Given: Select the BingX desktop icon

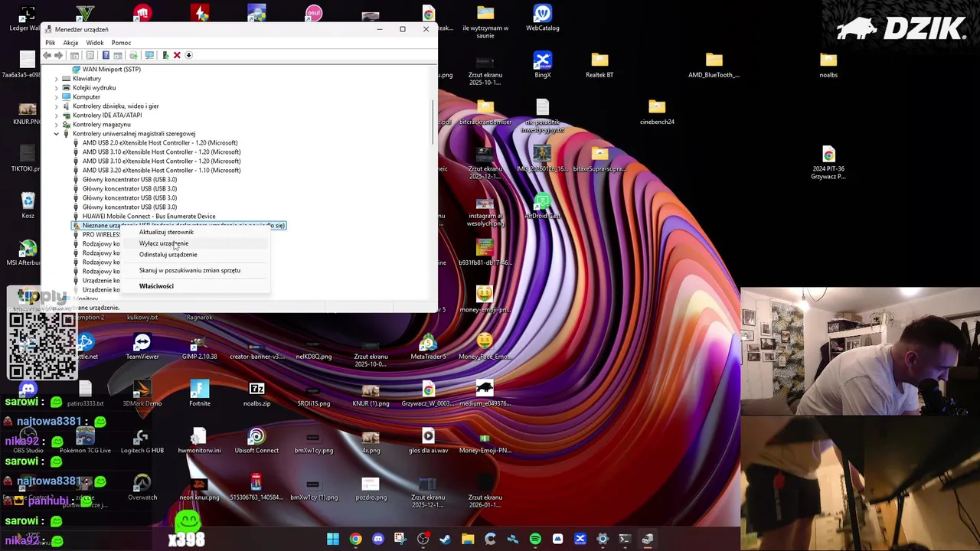Looking at the screenshot, I should [543, 65].
